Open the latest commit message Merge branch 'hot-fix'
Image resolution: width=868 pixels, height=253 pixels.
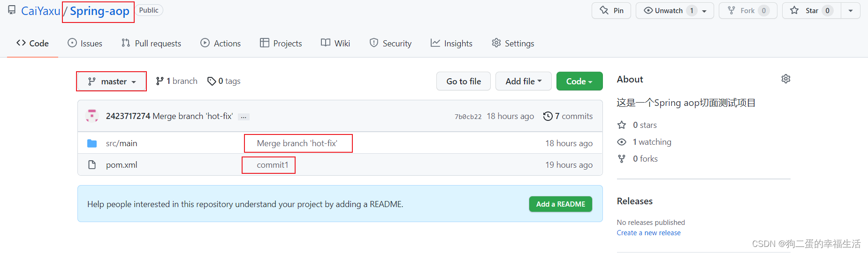[x=193, y=116]
